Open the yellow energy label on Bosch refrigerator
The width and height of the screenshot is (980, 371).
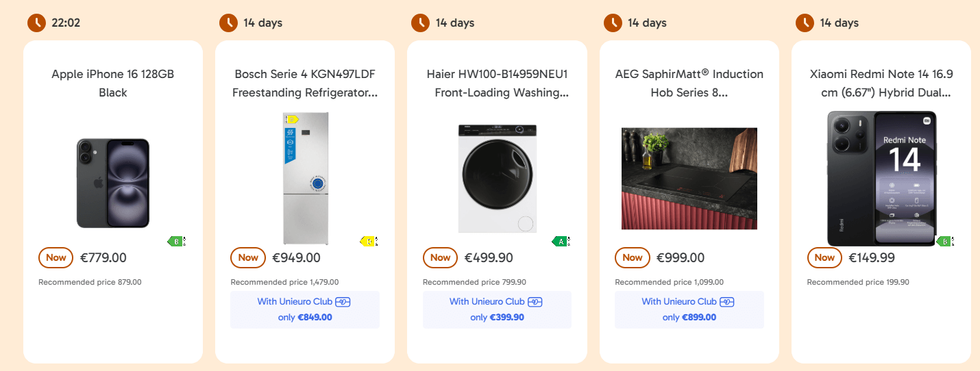(369, 241)
